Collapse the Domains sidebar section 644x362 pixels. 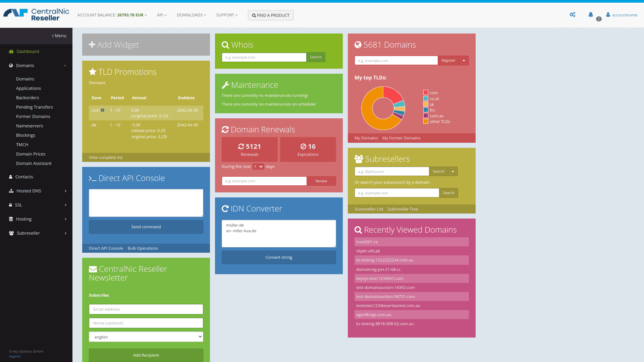[65, 66]
